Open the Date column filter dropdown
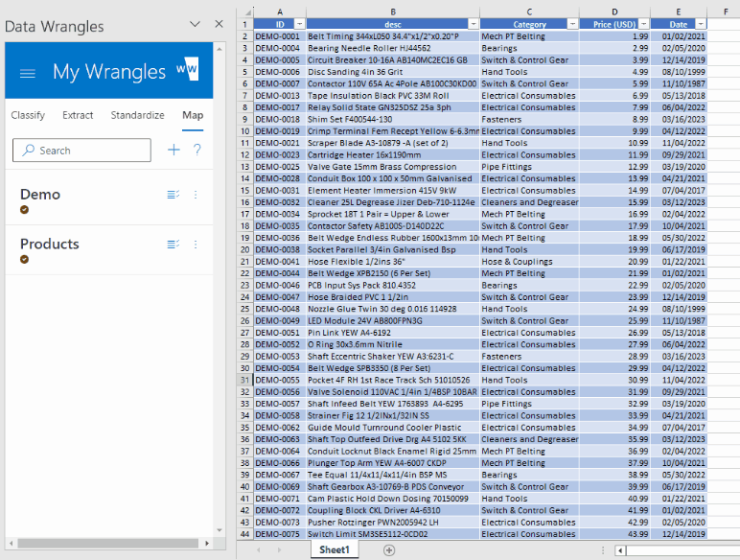This screenshot has width=740, height=560. [701, 24]
